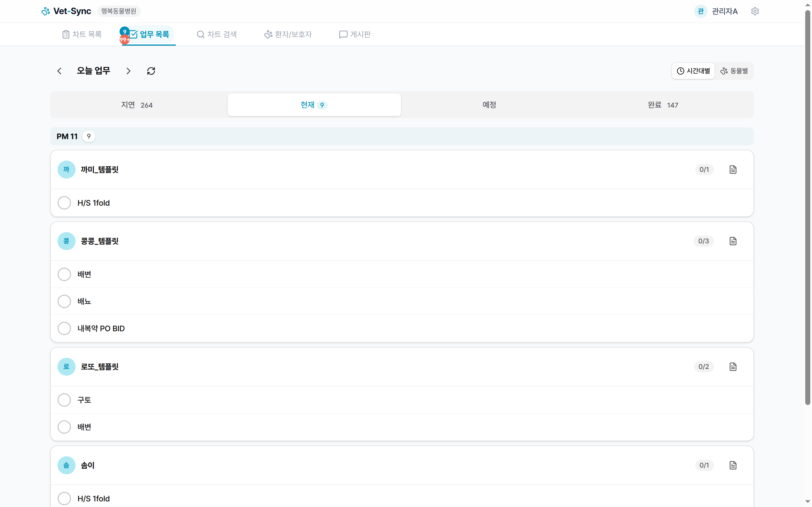This screenshot has width=812, height=507.
Task: Check the 내복약 PO BID task
Action: pyautogui.click(x=64, y=328)
